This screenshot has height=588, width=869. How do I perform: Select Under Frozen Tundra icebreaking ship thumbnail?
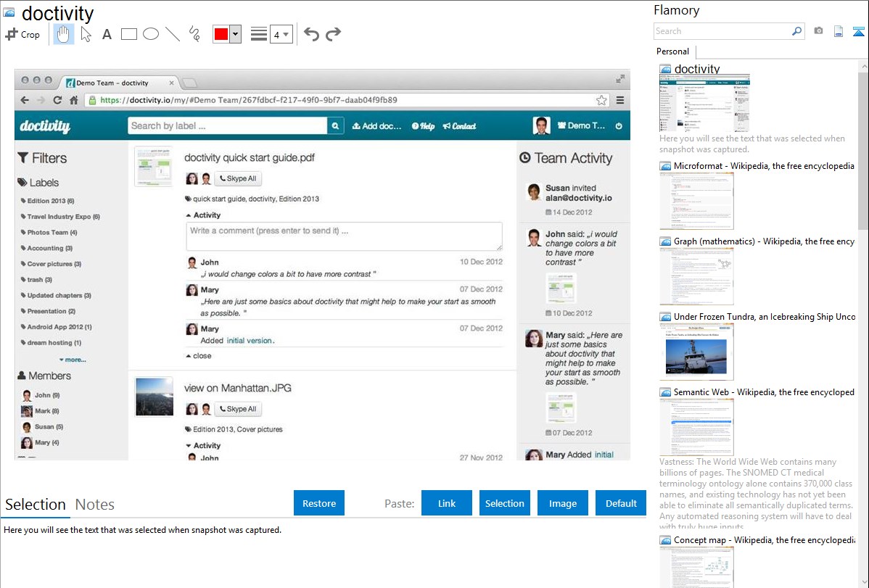point(696,352)
